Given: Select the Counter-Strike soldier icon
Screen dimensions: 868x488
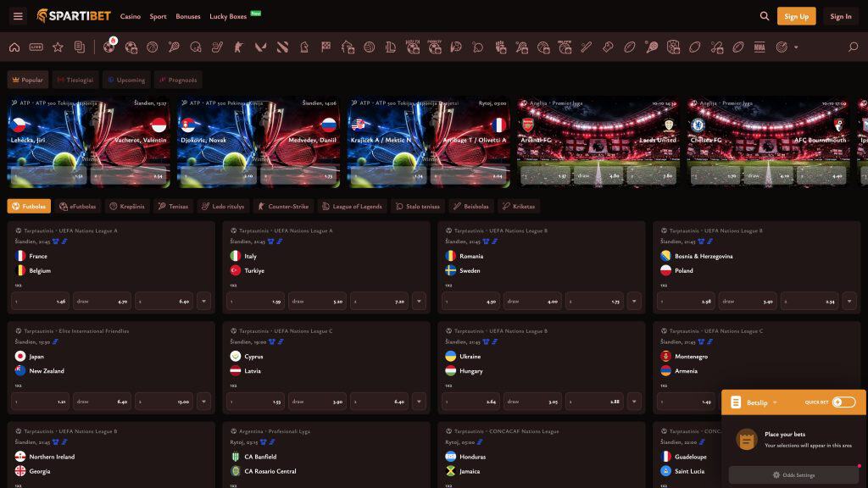Looking at the screenshot, I should (x=238, y=47).
